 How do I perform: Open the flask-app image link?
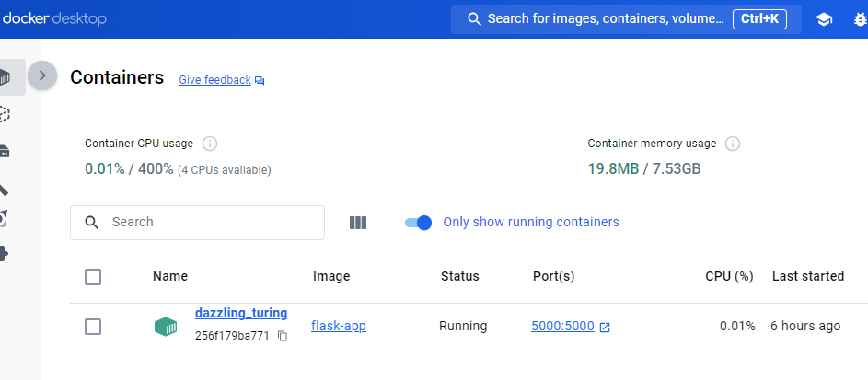click(339, 327)
